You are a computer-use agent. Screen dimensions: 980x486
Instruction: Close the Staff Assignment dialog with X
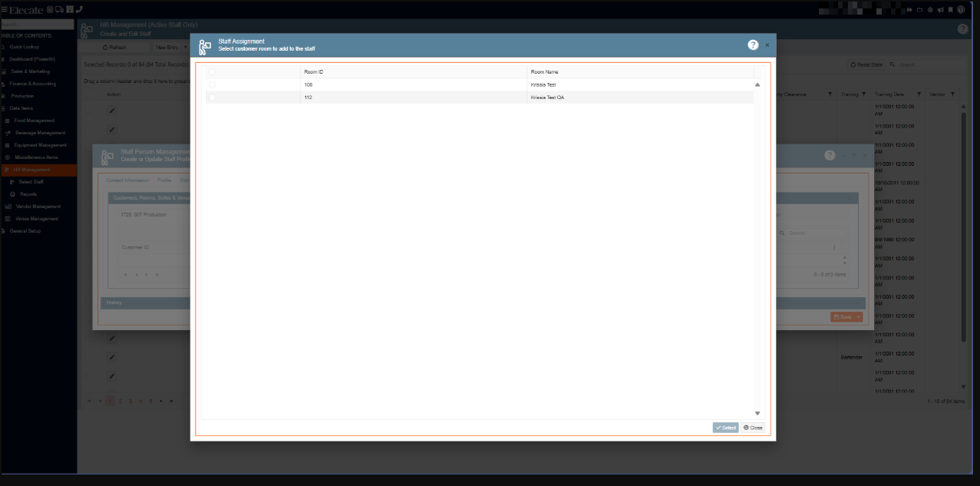click(x=767, y=45)
